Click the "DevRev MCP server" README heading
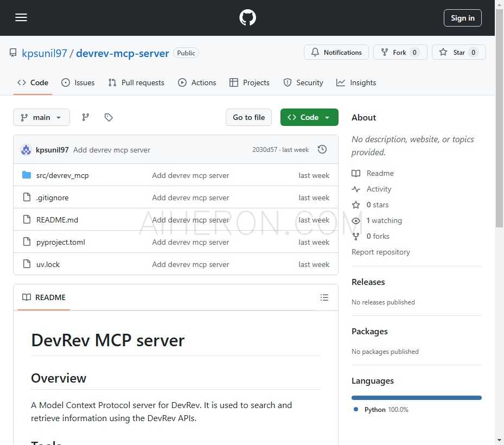The height and width of the screenshot is (445, 504). (x=108, y=340)
